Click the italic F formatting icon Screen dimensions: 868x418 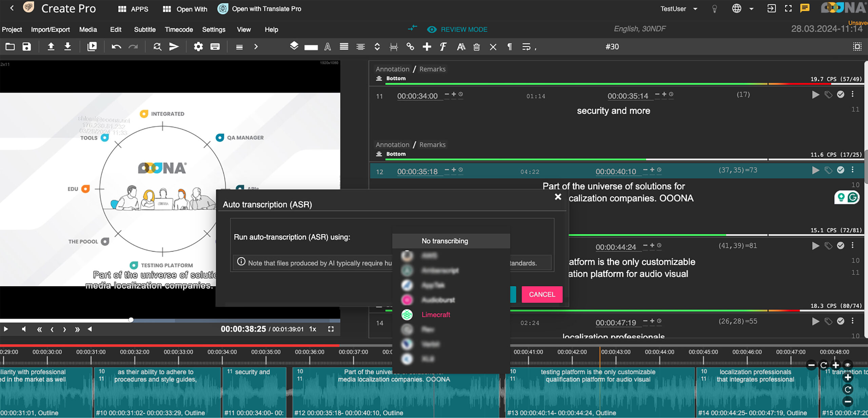click(x=443, y=46)
